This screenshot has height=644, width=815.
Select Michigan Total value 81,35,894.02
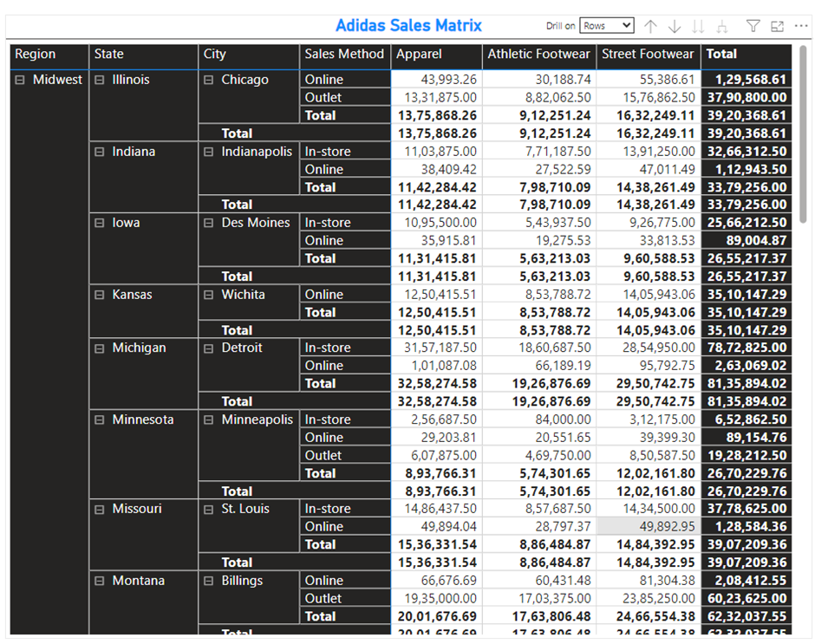pyautogui.click(x=747, y=402)
